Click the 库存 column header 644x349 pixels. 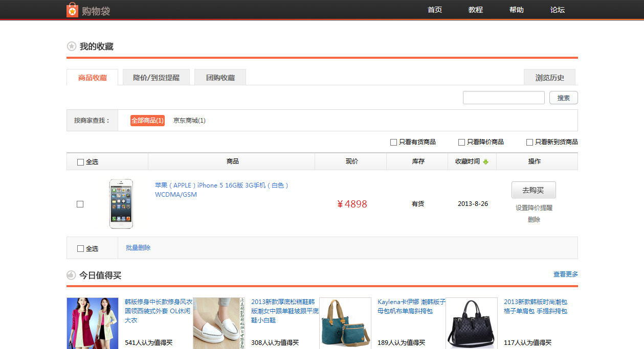tap(418, 161)
